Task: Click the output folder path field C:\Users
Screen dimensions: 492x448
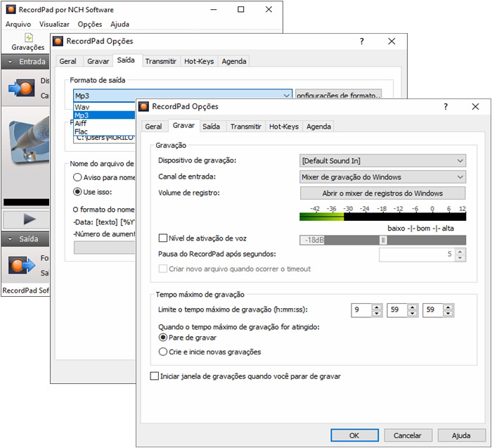Action: [x=104, y=139]
